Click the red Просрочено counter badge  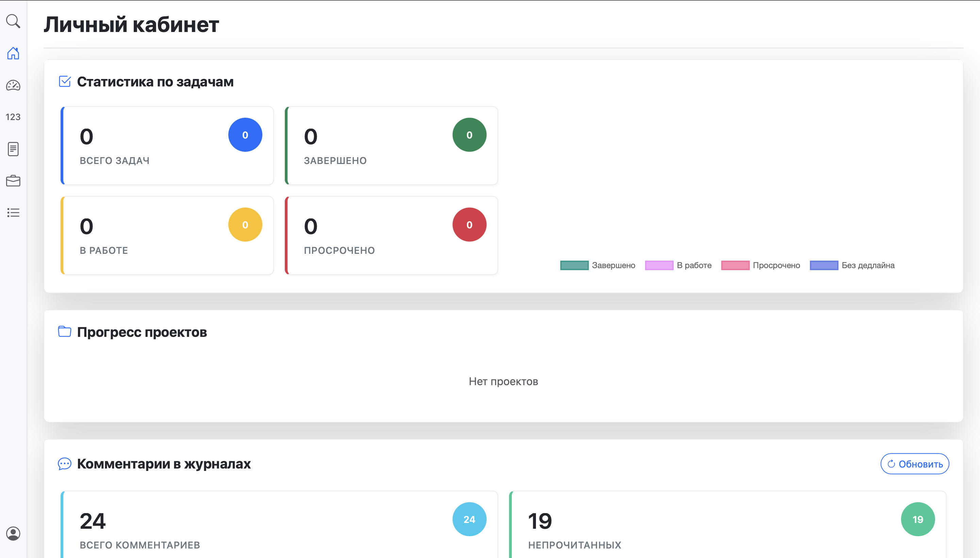tap(469, 225)
